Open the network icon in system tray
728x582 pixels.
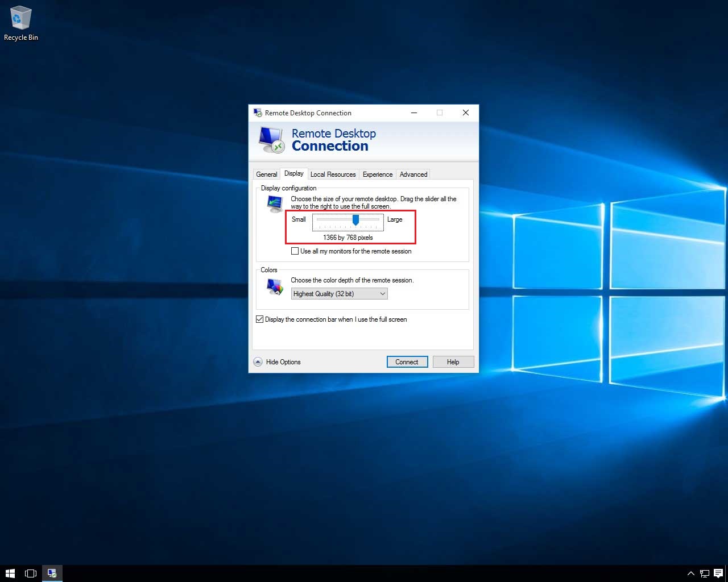pyautogui.click(x=704, y=573)
